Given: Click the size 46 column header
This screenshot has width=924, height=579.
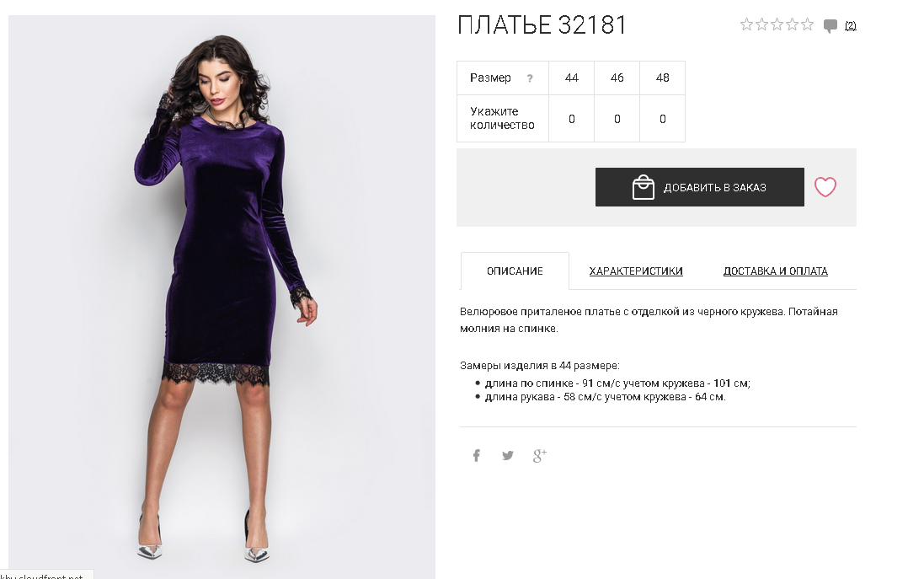Looking at the screenshot, I should tap(617, 78).
